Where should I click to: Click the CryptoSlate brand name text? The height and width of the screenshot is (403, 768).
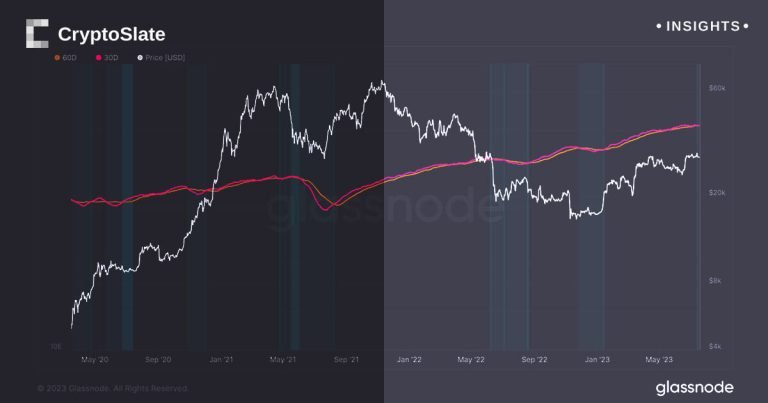[111, 35]
